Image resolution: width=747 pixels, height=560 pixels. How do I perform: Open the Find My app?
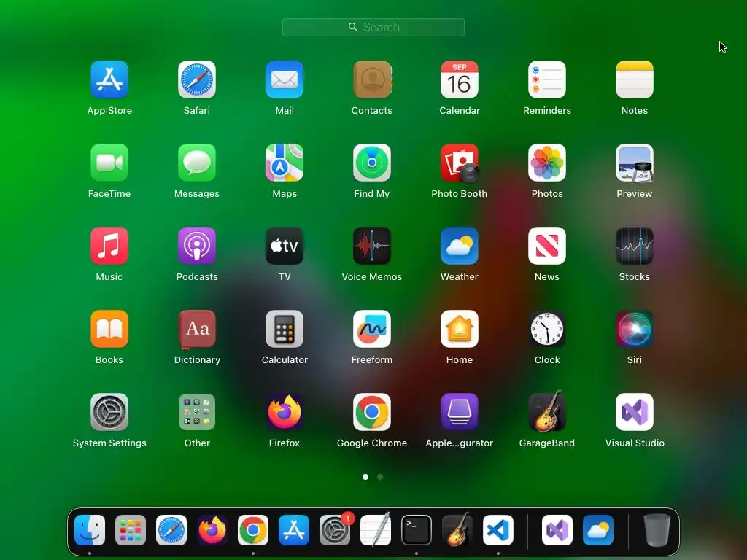click(x=372, y=163)
